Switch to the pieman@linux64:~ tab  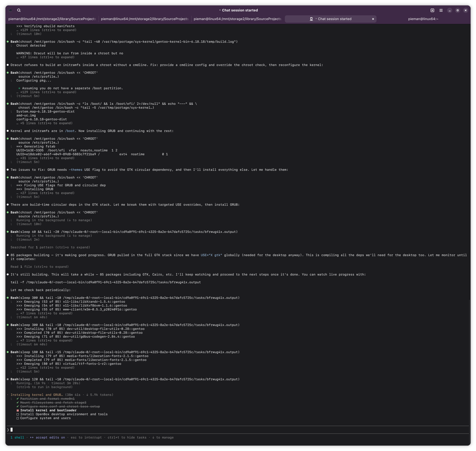pos(423,19)
